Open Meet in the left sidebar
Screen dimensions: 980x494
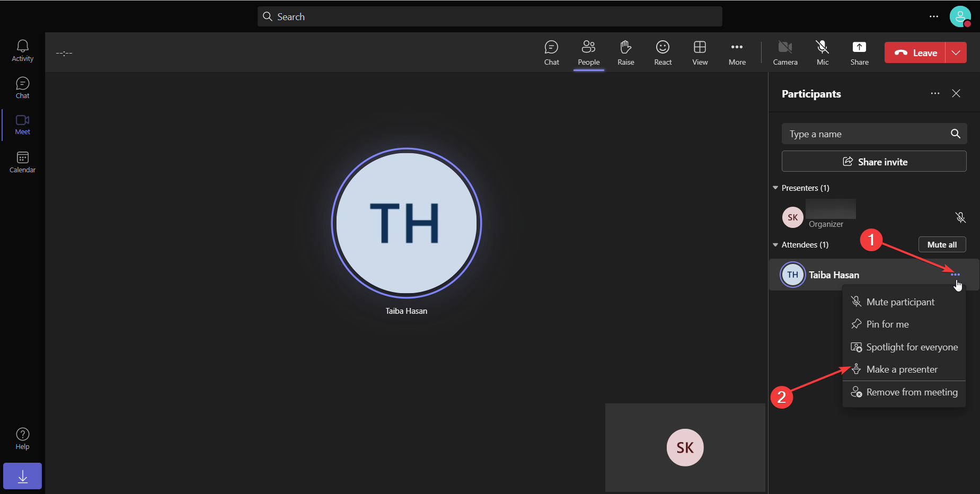coord(22,125)
